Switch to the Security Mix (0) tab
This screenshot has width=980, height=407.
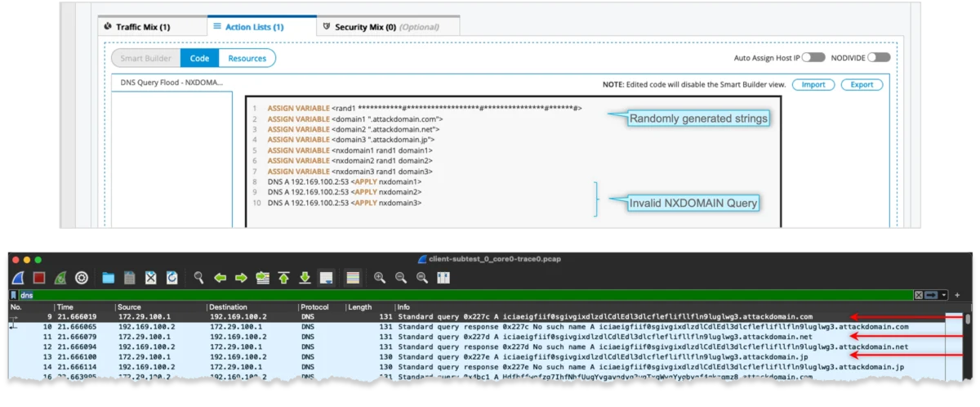click(388, 27)
